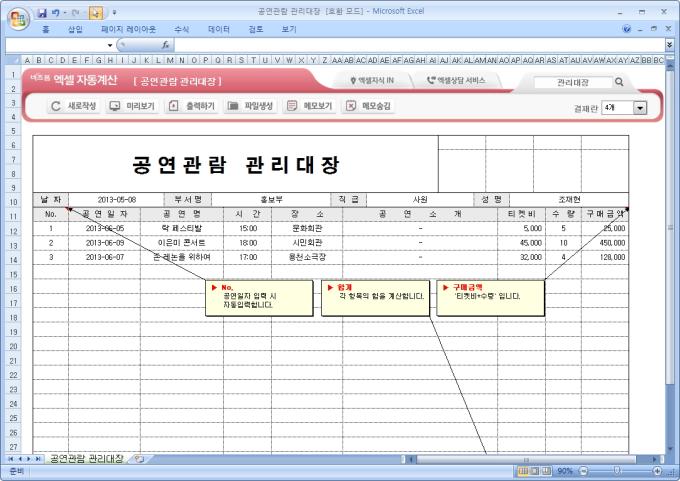680x481 pixels.
Task: Select department cell 홍보부
Action: [271, 200]
